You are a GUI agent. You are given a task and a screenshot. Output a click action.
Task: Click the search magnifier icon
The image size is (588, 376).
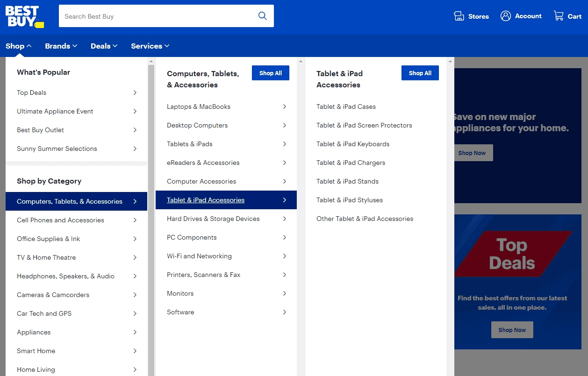(262, 15)
